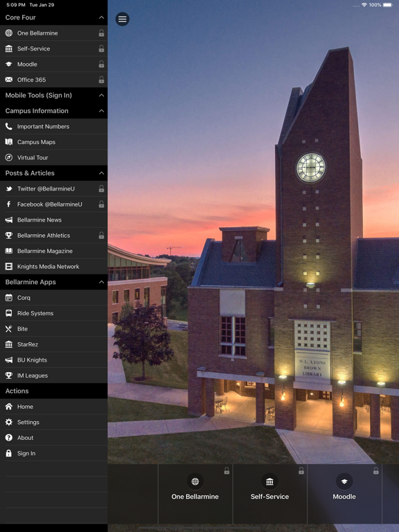The width and height of the screenshot is (399, 532).
Task: Open the Settings gear icon
Action: pyautogui.click(x=9, y=422)
